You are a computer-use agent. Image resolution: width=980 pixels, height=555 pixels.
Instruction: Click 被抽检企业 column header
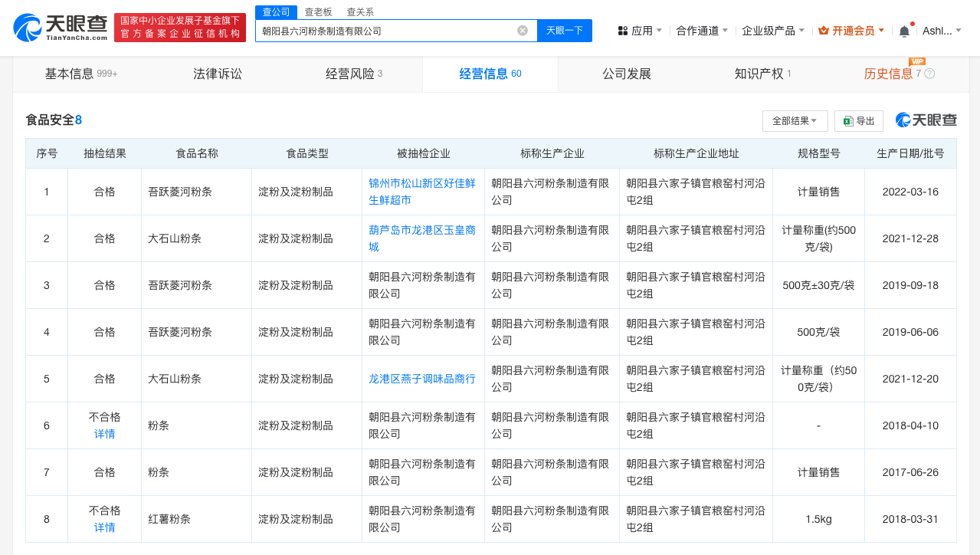click(424, 153)
